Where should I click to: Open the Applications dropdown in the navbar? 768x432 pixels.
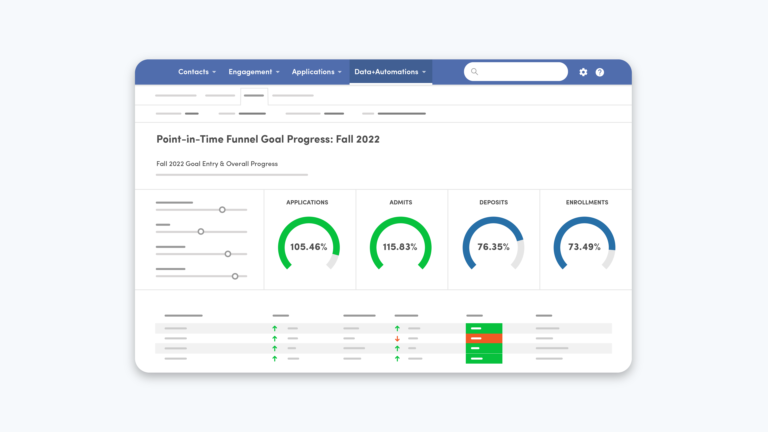[x=317, y=72]
